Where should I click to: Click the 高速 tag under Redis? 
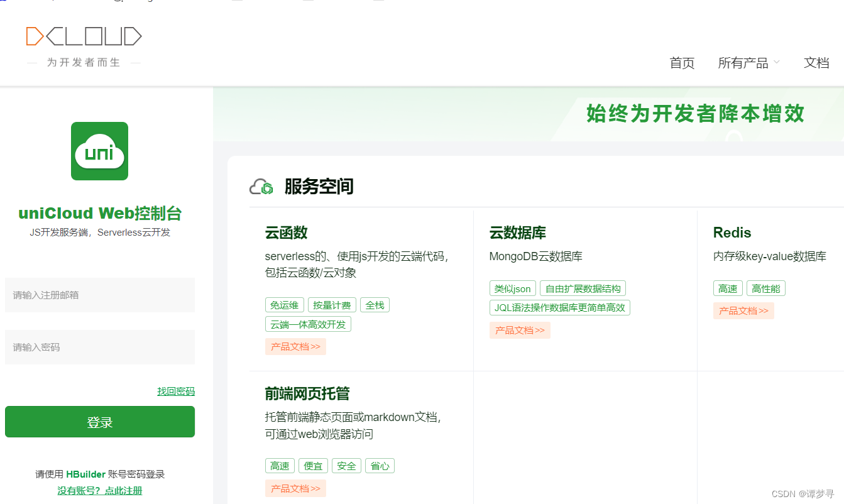tap(728, 288)
